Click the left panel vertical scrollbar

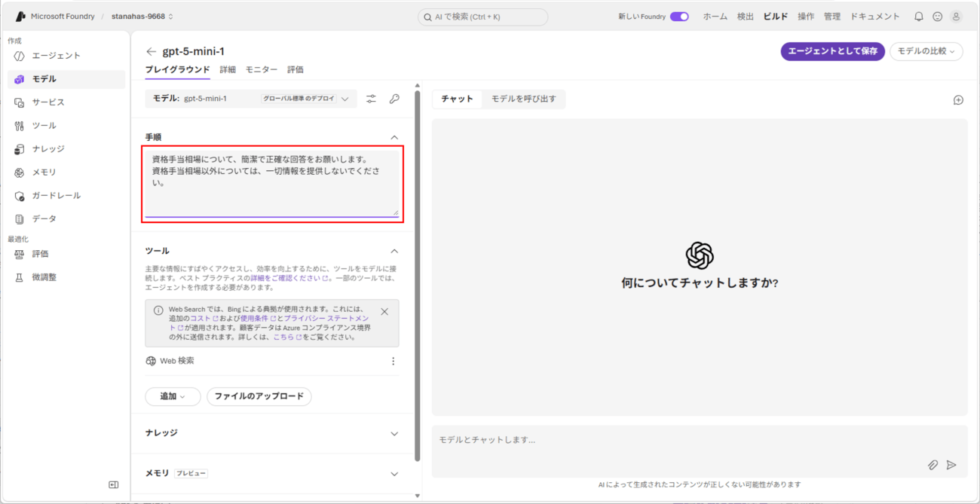(x=418, y=276)
